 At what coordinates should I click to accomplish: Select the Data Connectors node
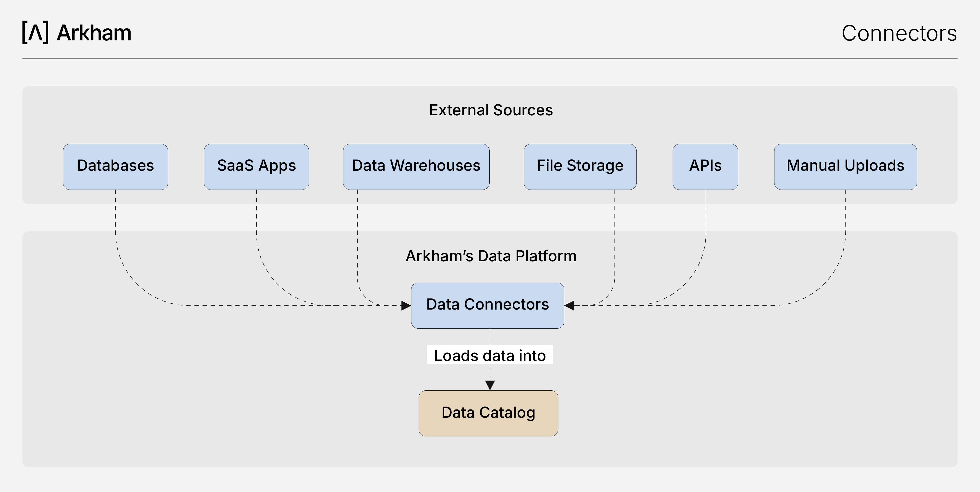(487, 306)
